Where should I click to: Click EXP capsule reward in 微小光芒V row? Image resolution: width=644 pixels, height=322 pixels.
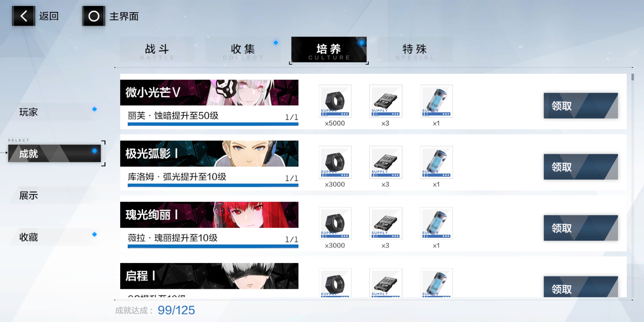tap(436, 101)
